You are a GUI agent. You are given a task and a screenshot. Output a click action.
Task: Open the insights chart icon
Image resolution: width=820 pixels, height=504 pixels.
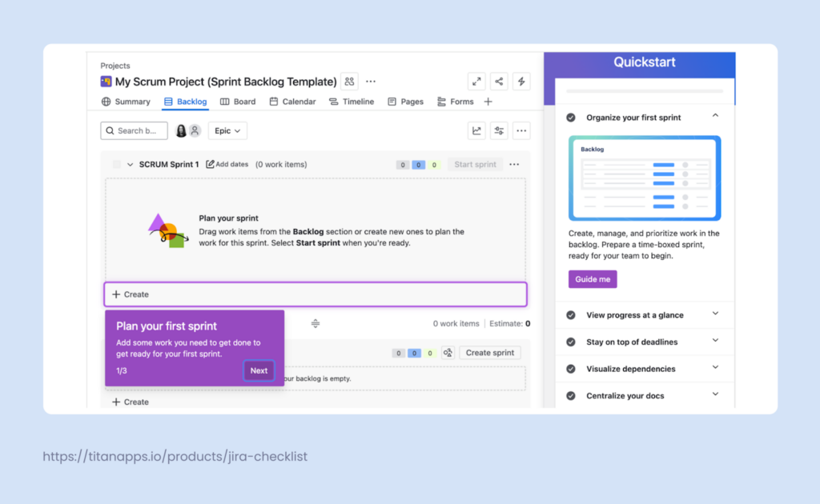tap(476, 130)
